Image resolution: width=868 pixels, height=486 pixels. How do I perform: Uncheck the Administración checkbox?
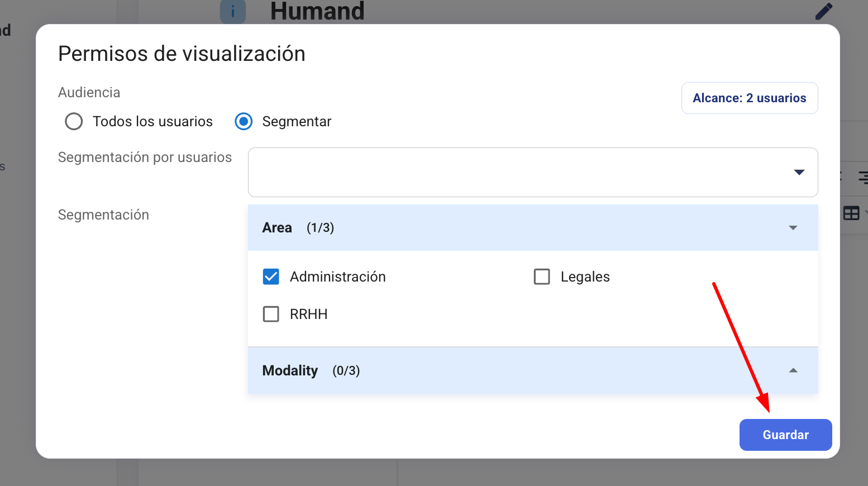[271, 277]
